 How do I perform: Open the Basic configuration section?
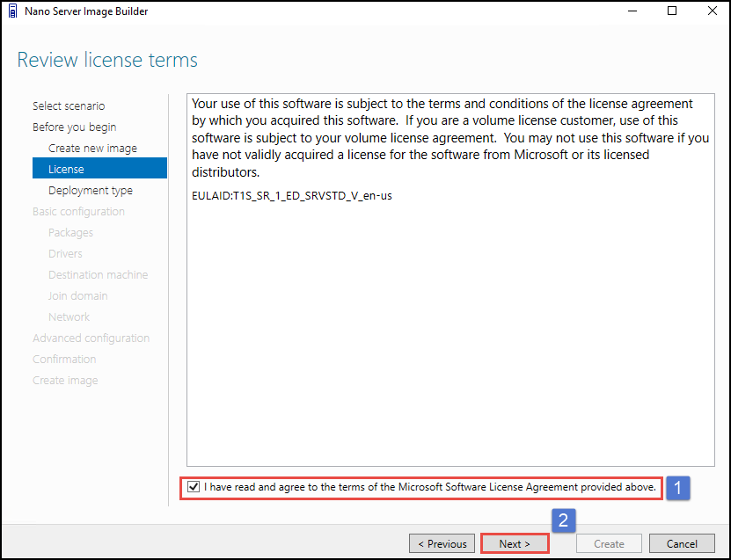[78, 211]
